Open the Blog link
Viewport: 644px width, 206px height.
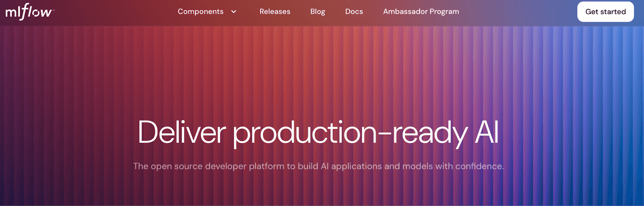[x=318, y=12]
